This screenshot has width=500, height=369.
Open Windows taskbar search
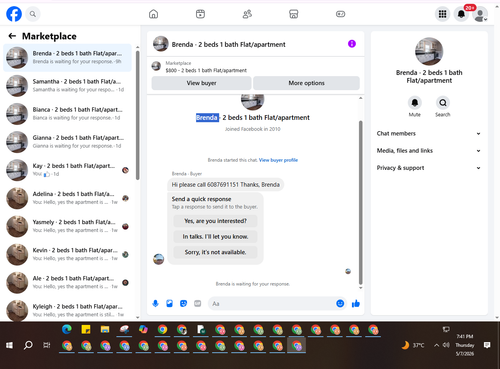pos(28,345)
